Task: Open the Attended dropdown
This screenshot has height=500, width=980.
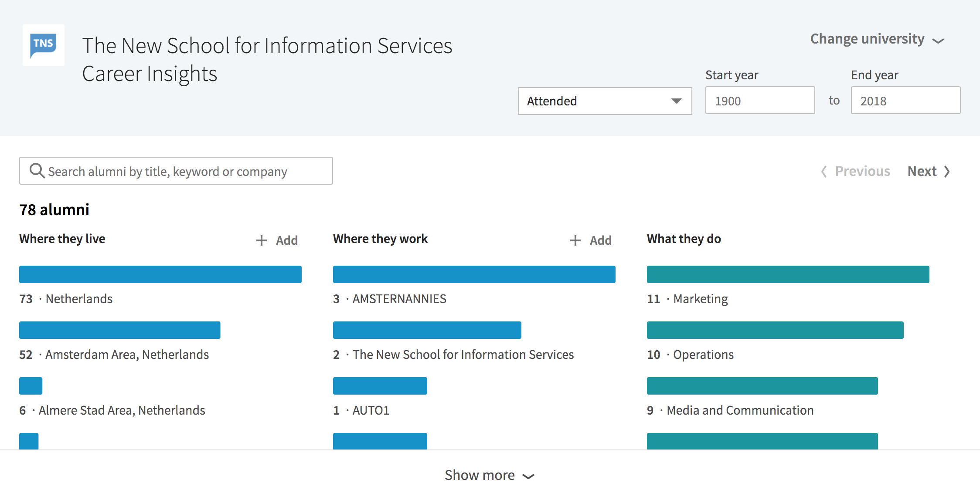Action: point(605,101)
